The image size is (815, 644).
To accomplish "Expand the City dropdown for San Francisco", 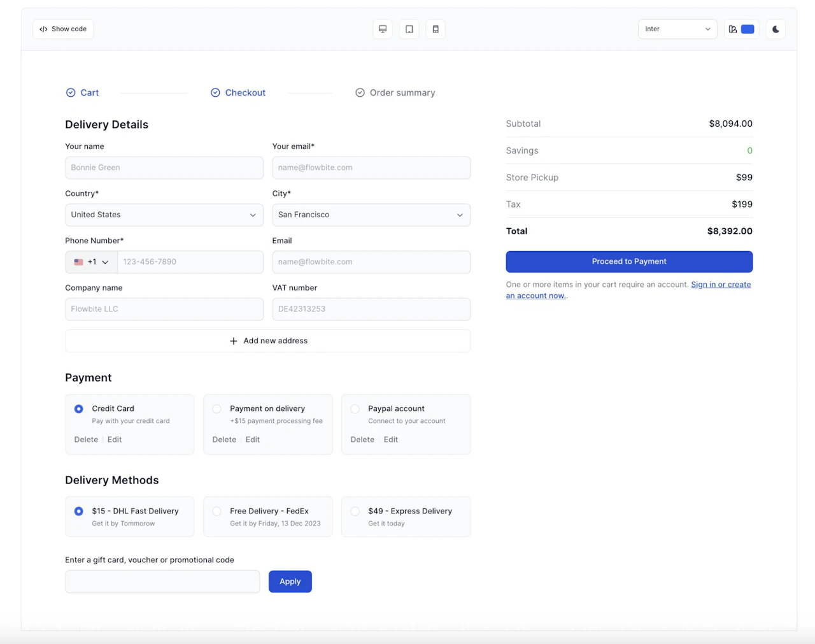I will 371,215.
